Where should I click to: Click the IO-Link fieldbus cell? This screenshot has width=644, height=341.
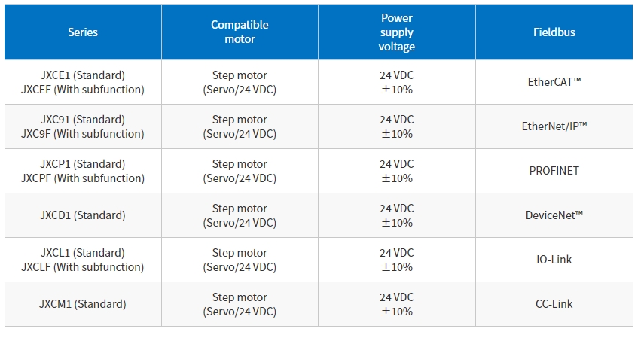[554, 260]
